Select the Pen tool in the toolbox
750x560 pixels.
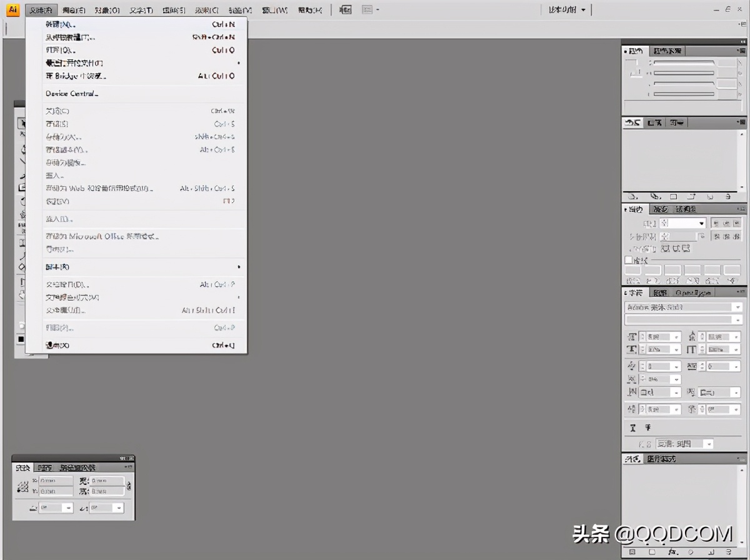[22, 161]
